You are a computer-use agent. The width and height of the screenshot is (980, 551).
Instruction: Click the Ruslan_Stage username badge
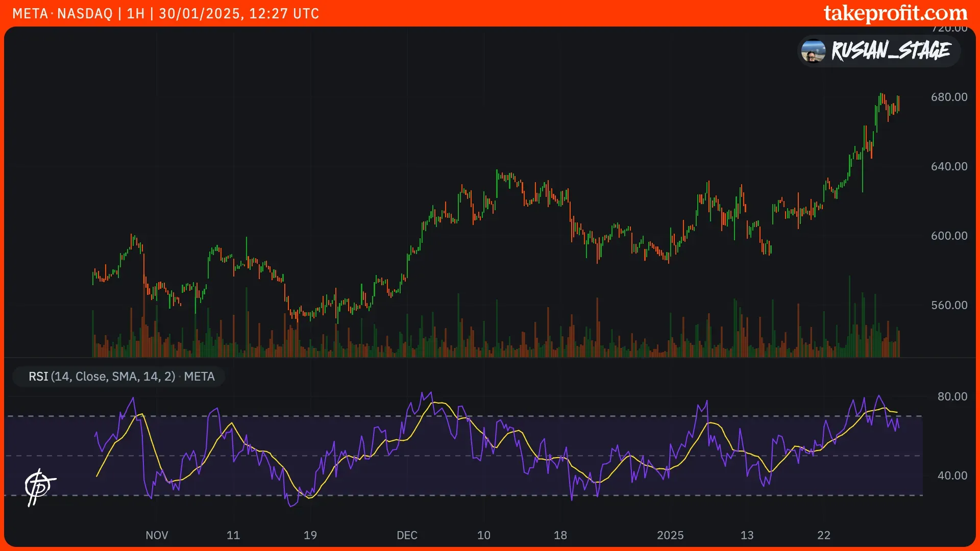(890, 51)
